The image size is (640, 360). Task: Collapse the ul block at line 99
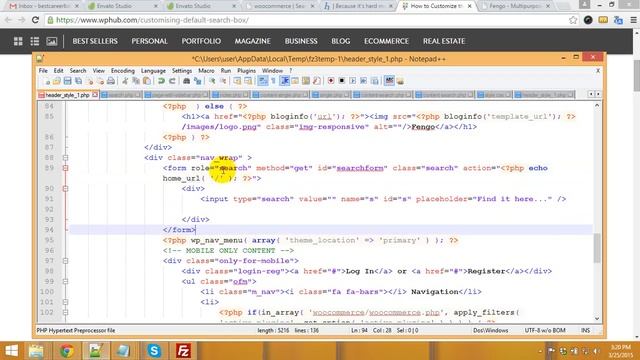[65, 282]
